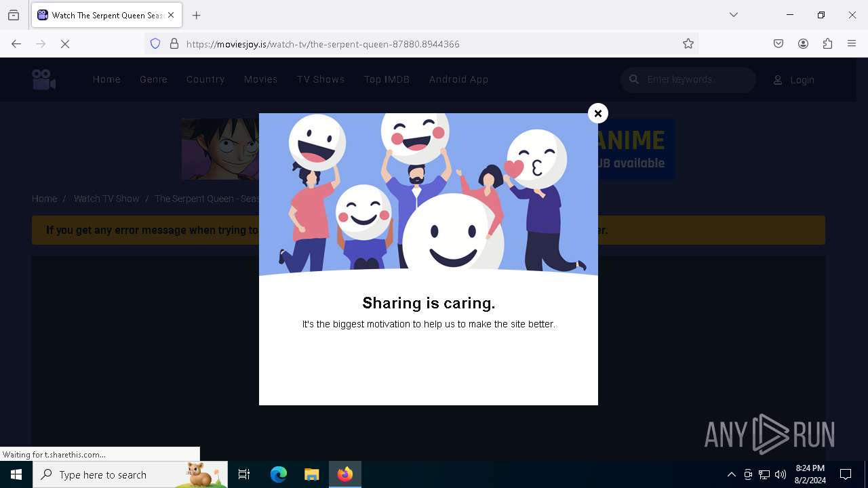This screenshot has width=868, height=488.
Task: Close the Serpent Queen tab
Action: point(171,15)
